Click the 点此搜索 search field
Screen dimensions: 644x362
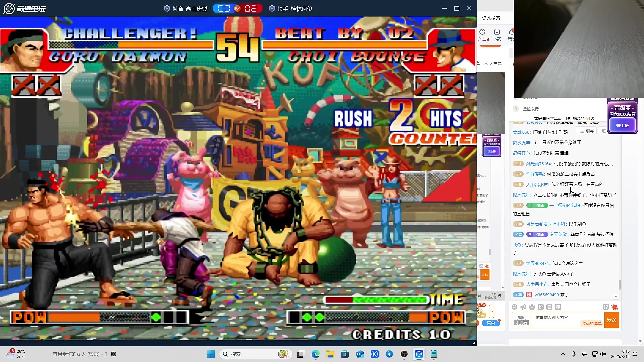(495, 18)
